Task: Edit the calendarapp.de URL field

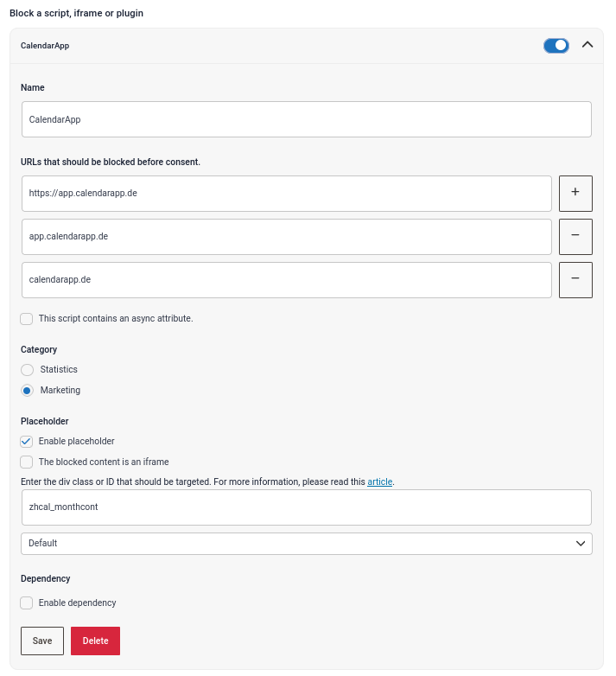Action: pyautogui.click(x=287, y=279)
